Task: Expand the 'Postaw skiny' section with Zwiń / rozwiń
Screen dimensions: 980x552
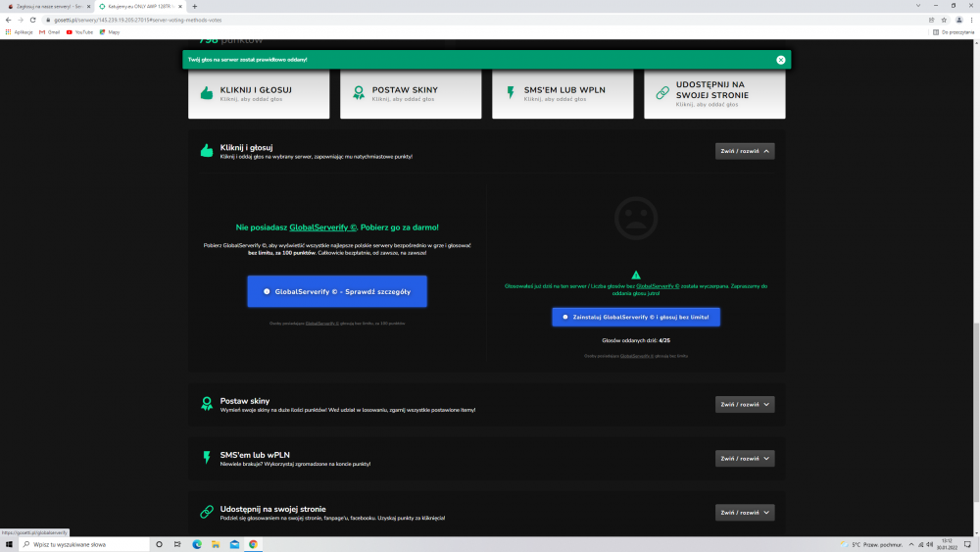Action: [x=745, y=405]
